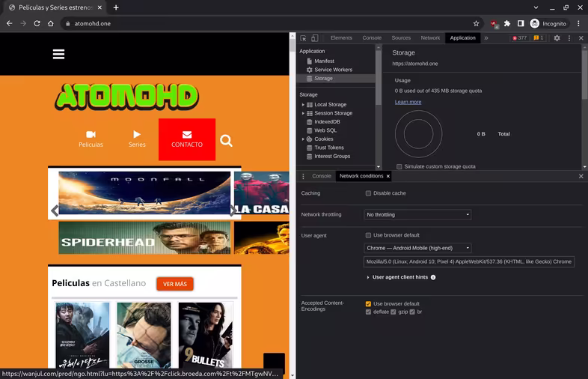Expand User agent client hints section
Viewport: 588px width, 379px height.
coord(368,277)
